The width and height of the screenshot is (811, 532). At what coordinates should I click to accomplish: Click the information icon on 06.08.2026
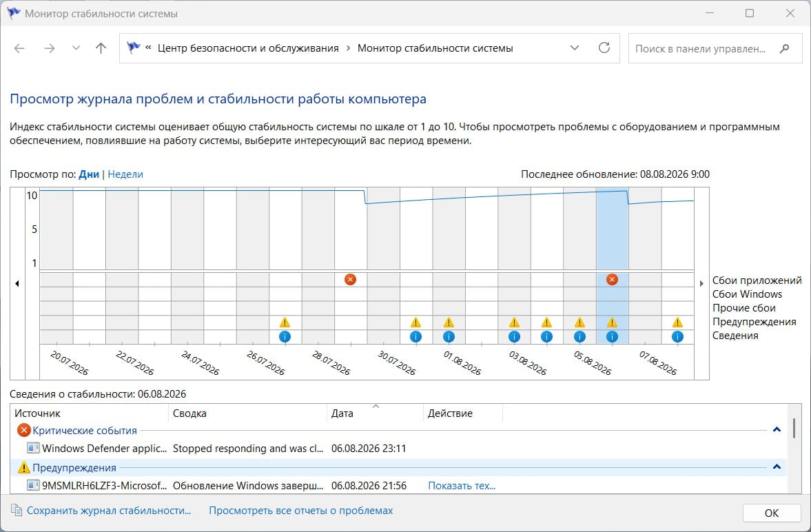612,337
